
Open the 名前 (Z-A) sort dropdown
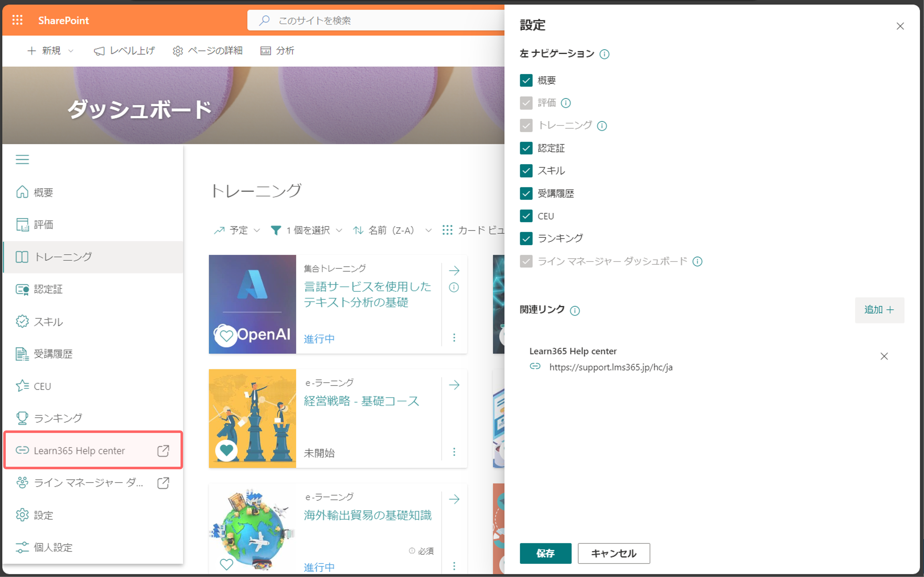pyautogui.click(x=392, y=230)
